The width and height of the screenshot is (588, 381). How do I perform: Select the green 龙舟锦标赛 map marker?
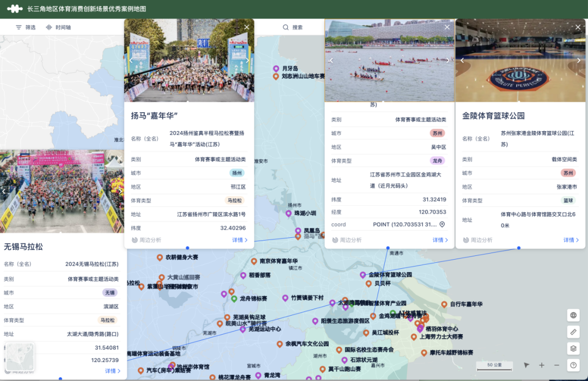point(234,299)
